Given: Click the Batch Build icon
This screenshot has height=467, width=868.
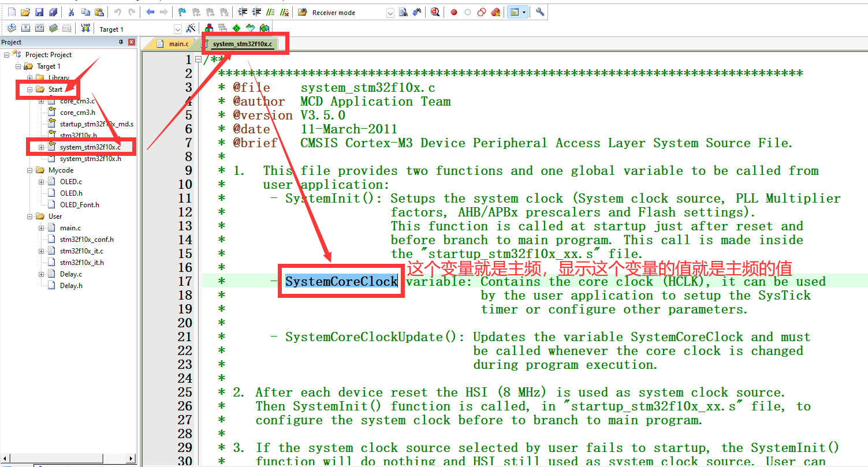Looking at the screenshot, I should pos(53,28).
